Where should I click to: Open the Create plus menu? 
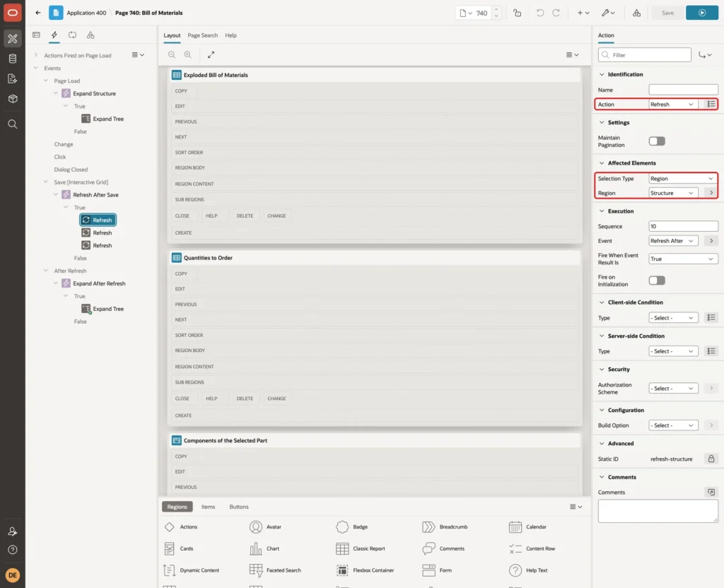[x=583, y=13]
